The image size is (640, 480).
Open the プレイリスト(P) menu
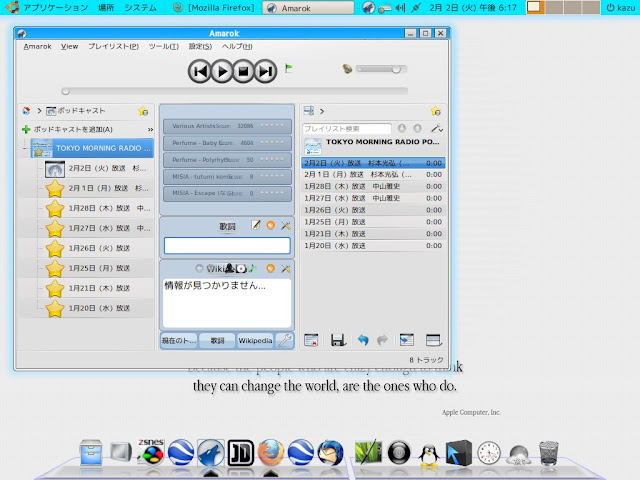pyautogui.click(x=113, y=47)
